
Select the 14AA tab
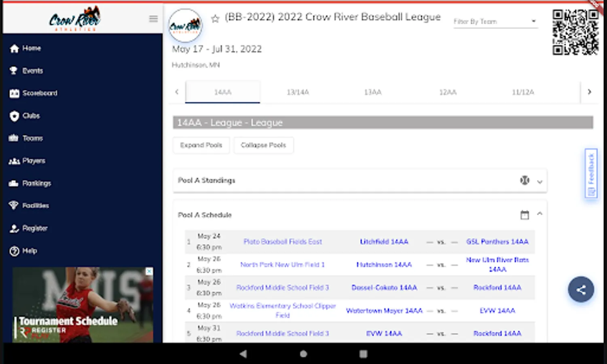[x=223, y=92]
